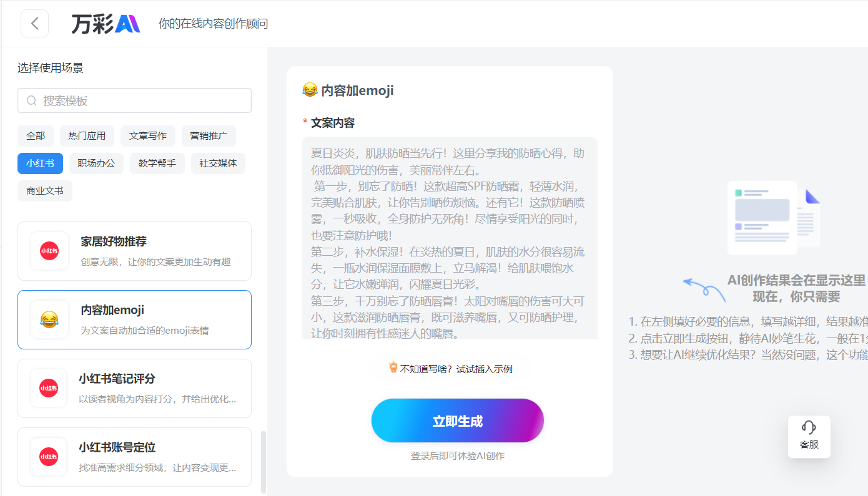The width and height of the screenshot is (868, 496).
Task: Select the 营销推广 category filter
Action: pyautogui.click(x=209, y=135)
